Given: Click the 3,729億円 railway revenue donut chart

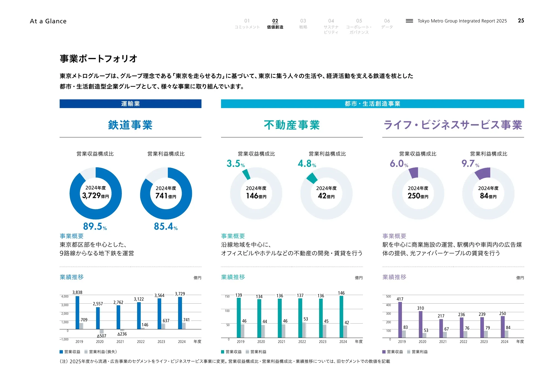Looking at the screenshot, I should [96, 193].
